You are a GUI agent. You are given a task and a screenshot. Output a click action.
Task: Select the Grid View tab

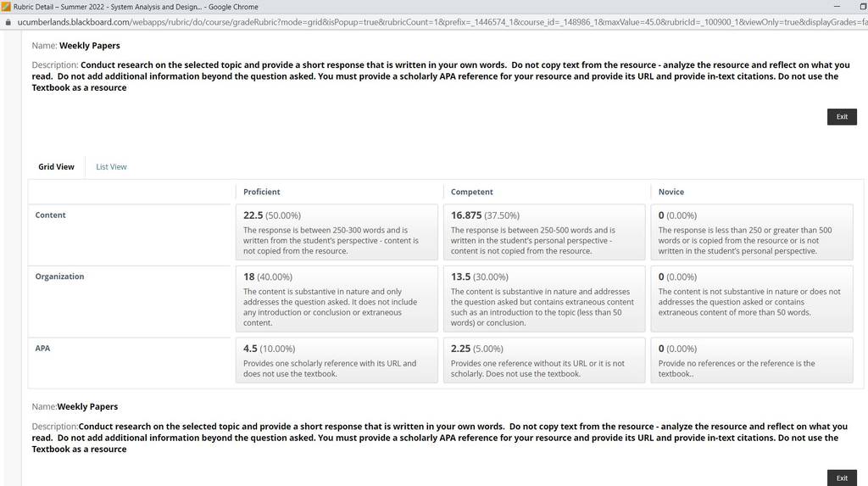click(56, 167)
